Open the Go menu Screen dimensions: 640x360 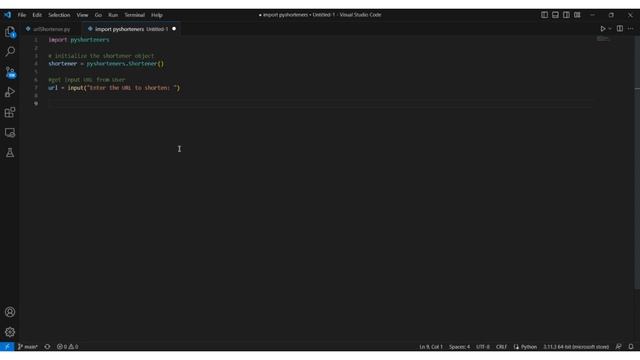[x=98, y=15]
